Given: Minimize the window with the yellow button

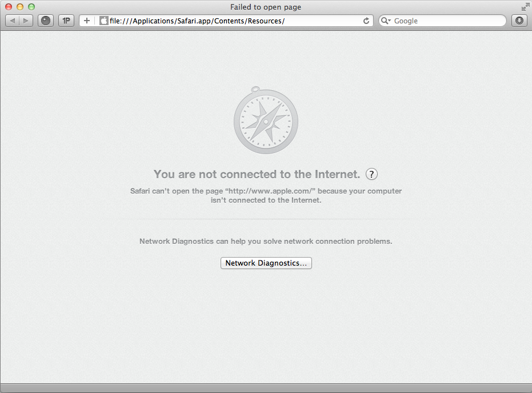Looking at the screenshot, I should tap(20, 7).
